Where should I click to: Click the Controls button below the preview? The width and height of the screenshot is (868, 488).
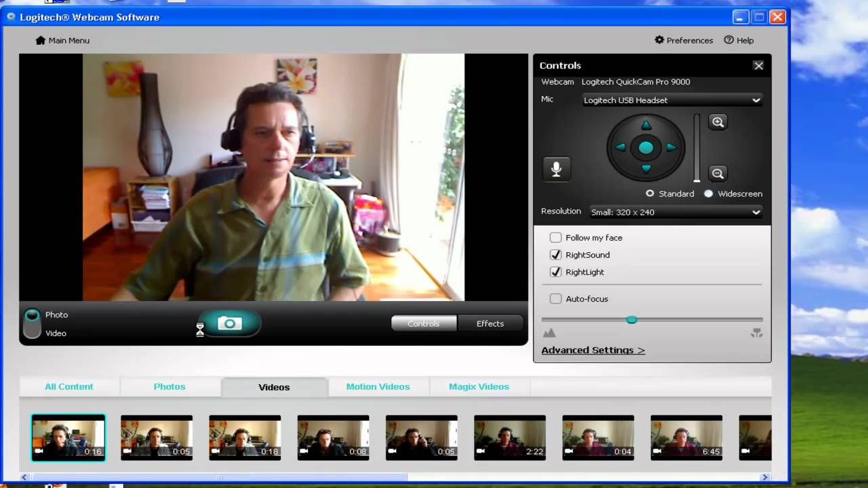[424, 323]
